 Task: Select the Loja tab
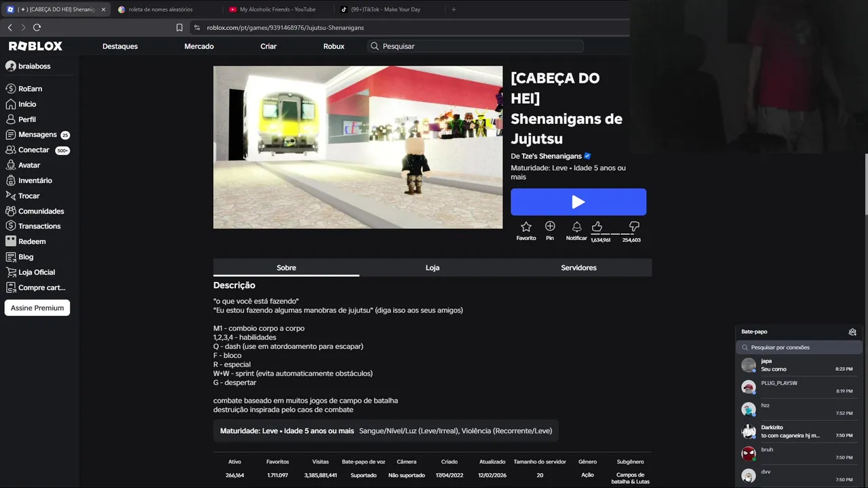(x=433, y=268)
